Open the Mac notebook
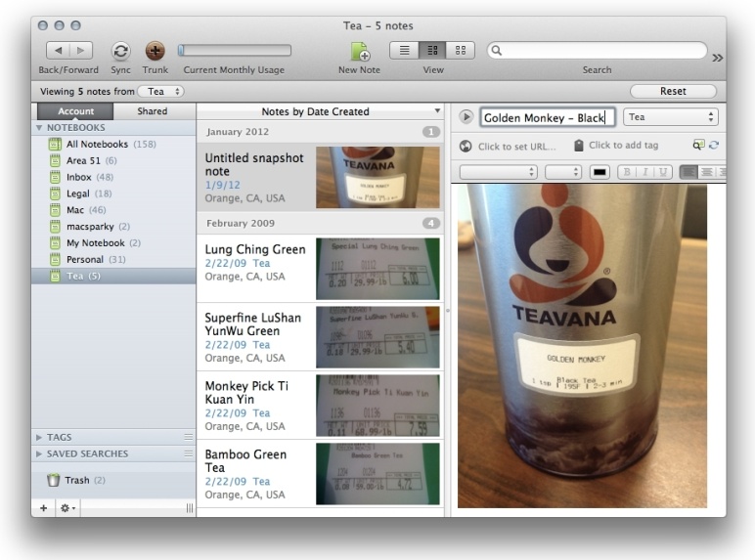This screenshot has width=755, height=560. click(113, 210)
